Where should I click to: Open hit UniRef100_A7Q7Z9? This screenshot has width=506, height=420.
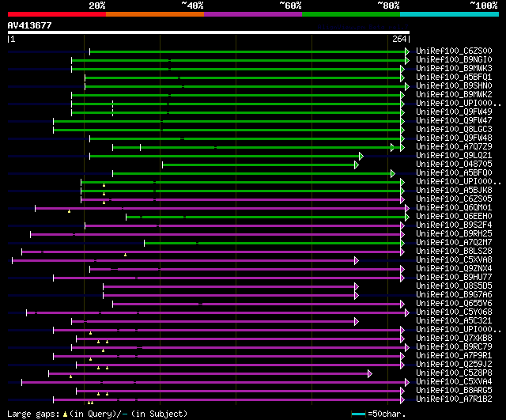point(454,147)
